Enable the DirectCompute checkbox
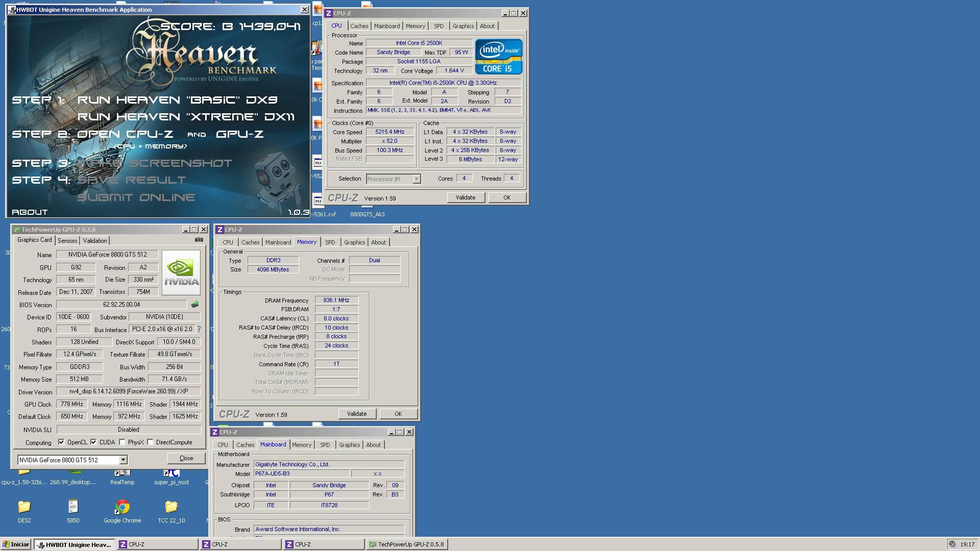This screenshot has width=980, height=551. tap(150, 442)
